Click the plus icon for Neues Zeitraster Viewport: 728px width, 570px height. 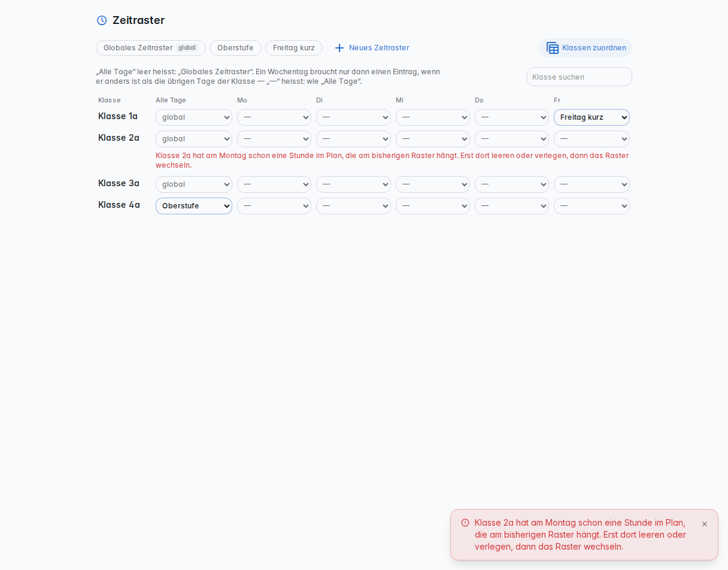[339, 48]
